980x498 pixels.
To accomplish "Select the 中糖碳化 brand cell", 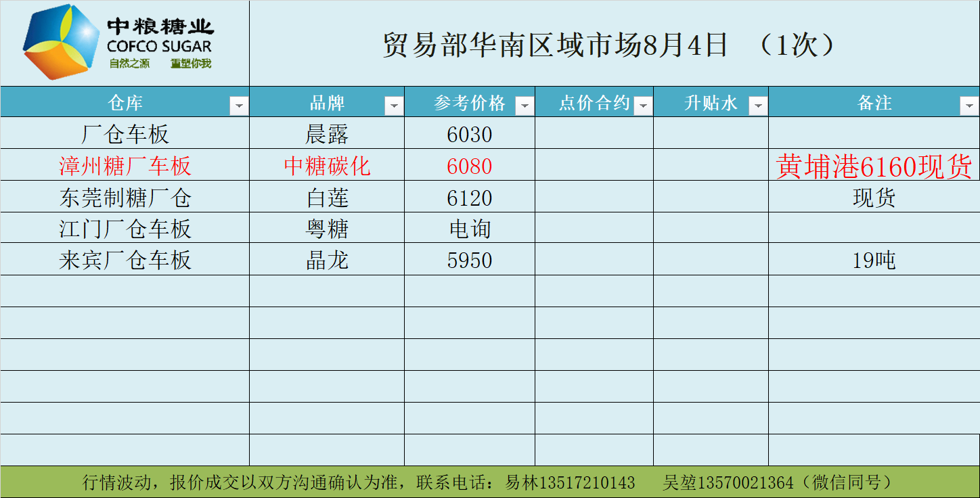I will 327,166.
